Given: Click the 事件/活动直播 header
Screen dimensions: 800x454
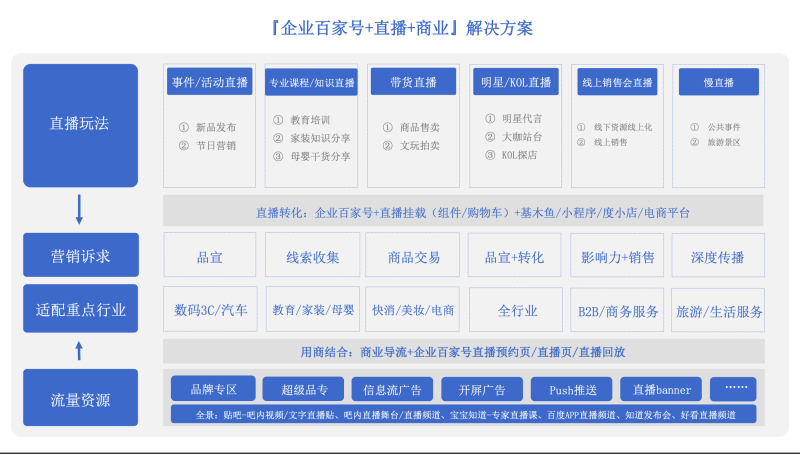Looking at the screenshot, I should [209, 82].
